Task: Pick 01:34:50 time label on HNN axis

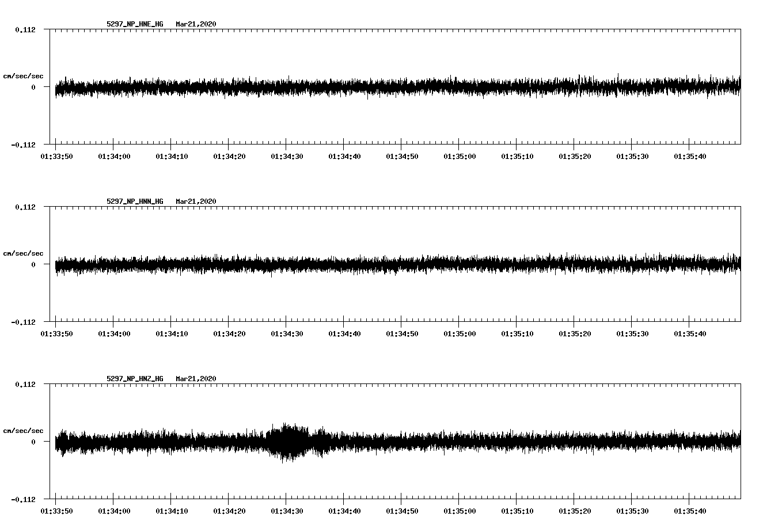Action: pyautogui.click(x=402, y=334)
